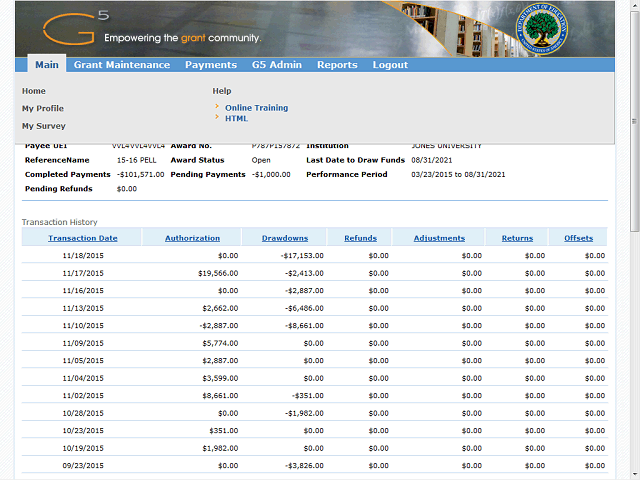Go to Home in Main submenu

click(x=34, y=91)
